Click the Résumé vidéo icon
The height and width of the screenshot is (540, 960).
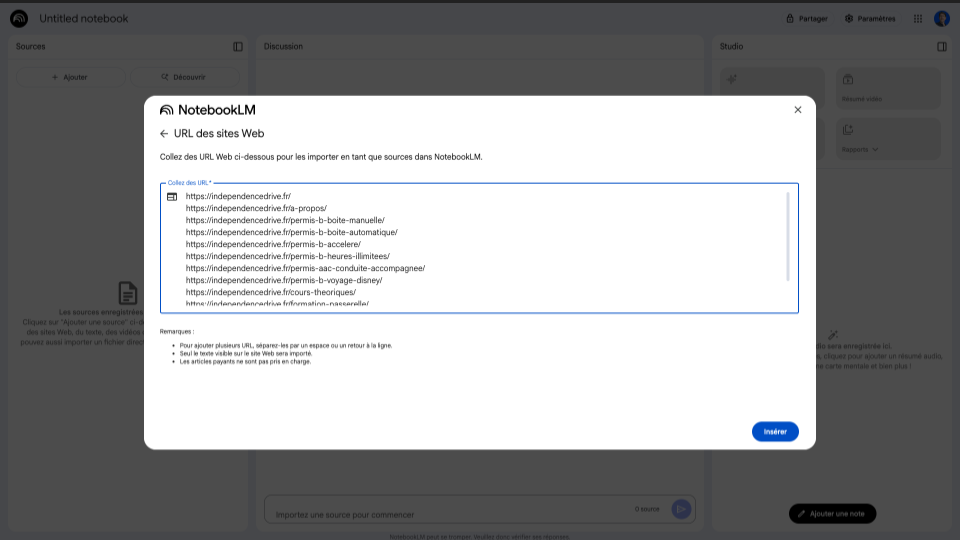click(x=847, y=80)
